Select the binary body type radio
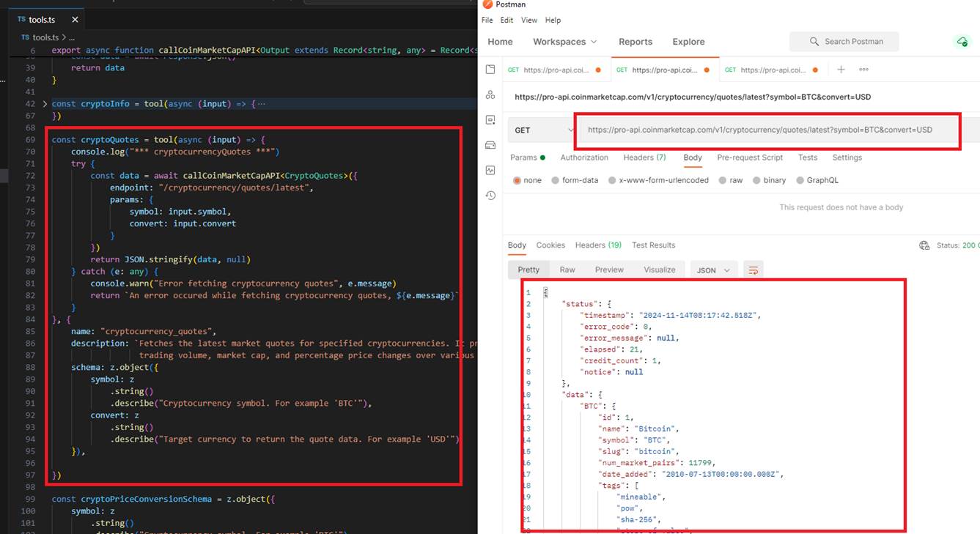980x534 pixels. 756,180
